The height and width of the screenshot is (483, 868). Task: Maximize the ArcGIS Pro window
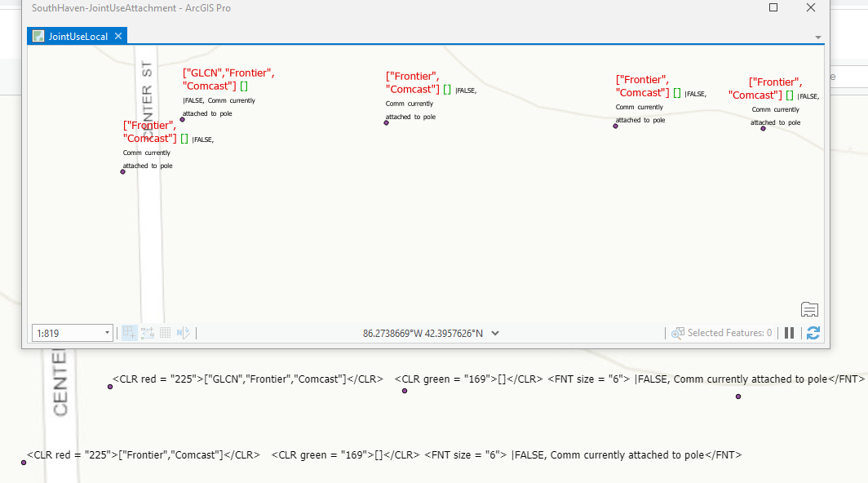click(x=773, y=8)
